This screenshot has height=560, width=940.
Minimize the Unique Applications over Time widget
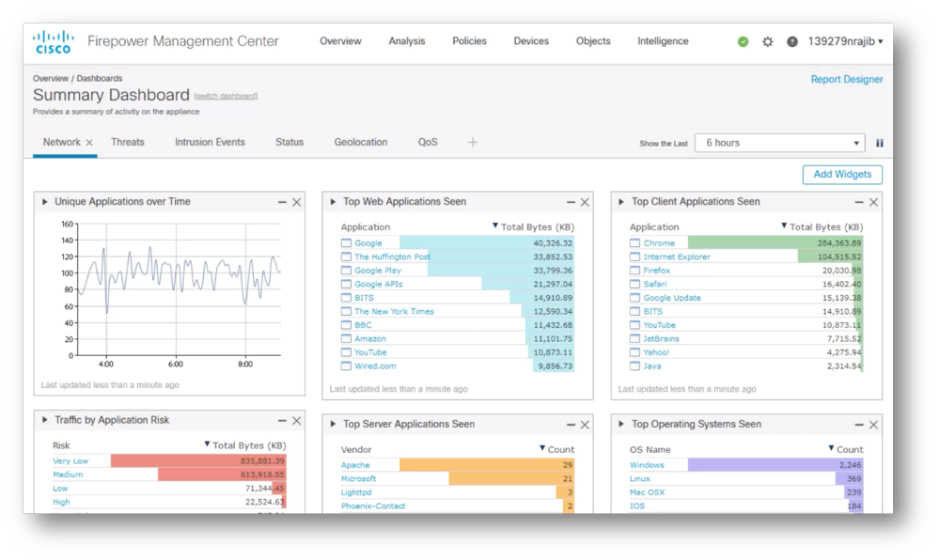click(x=282, y=202)
